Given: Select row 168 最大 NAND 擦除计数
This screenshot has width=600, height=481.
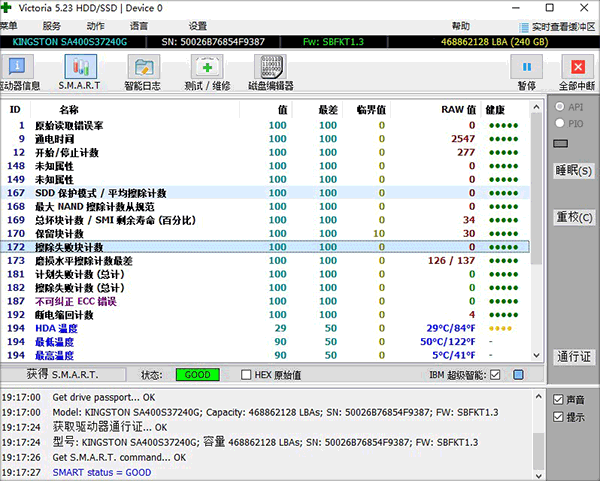Looking at the screenshot, I should [x=265, y=207].
